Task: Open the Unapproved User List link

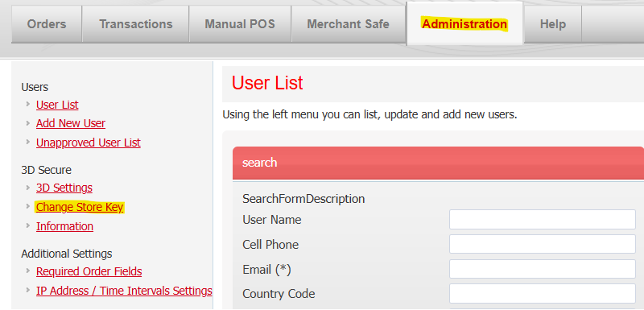Action: point(89,143)
